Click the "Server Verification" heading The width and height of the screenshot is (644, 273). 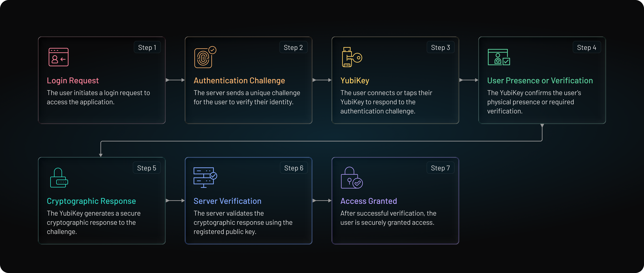[227, 201]
